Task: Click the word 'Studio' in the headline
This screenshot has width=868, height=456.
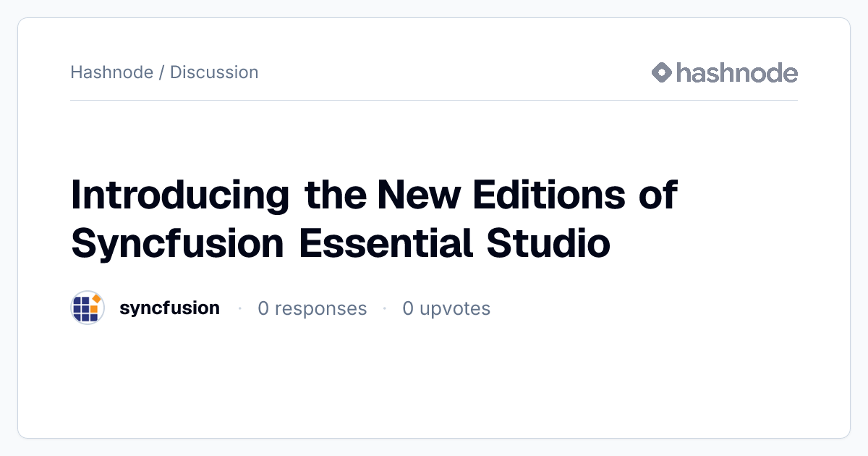Action: point(549,243)
